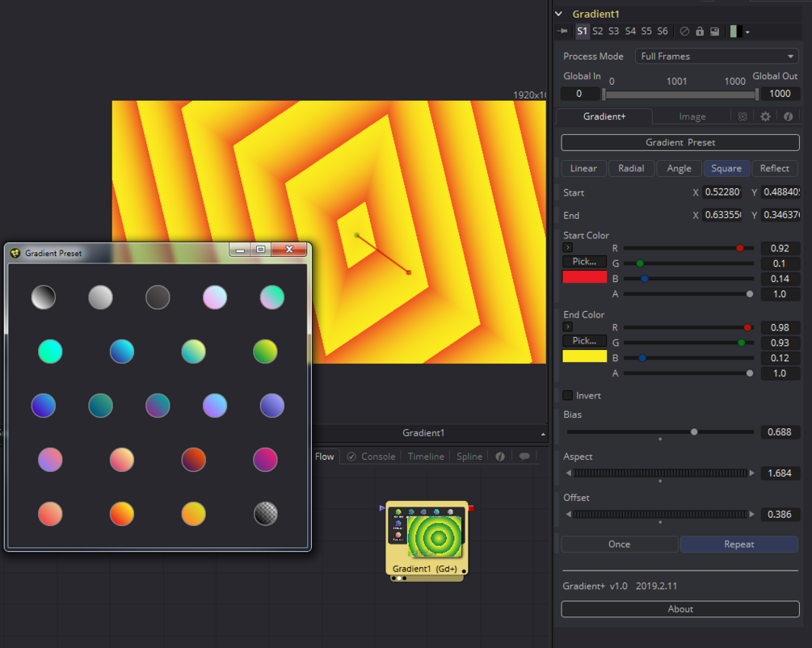This screenshot has height=648, width=812.
Task: Select the Radial gradient type
Action: (631, 168)
